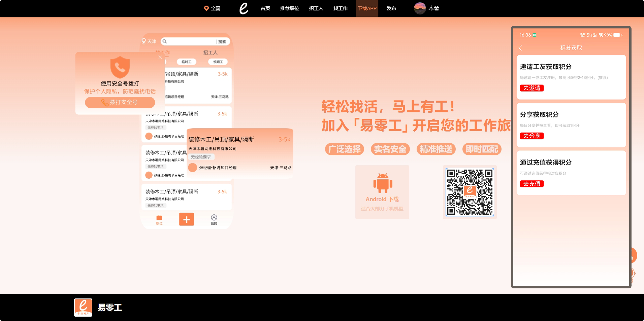Click the highlighted 装修木工/吊顶/家具/隔断 card title
The width and height of the screenshot is (644, 321).
pos(221,139)
